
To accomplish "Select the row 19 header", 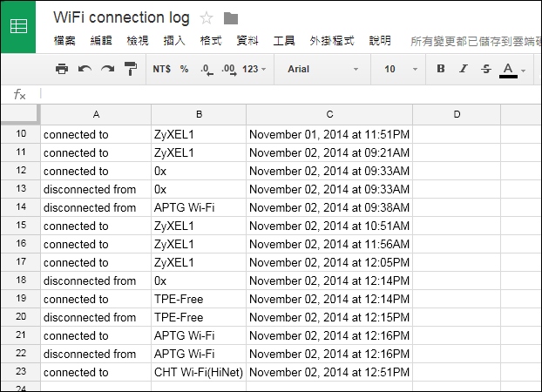I will [21, 299].
